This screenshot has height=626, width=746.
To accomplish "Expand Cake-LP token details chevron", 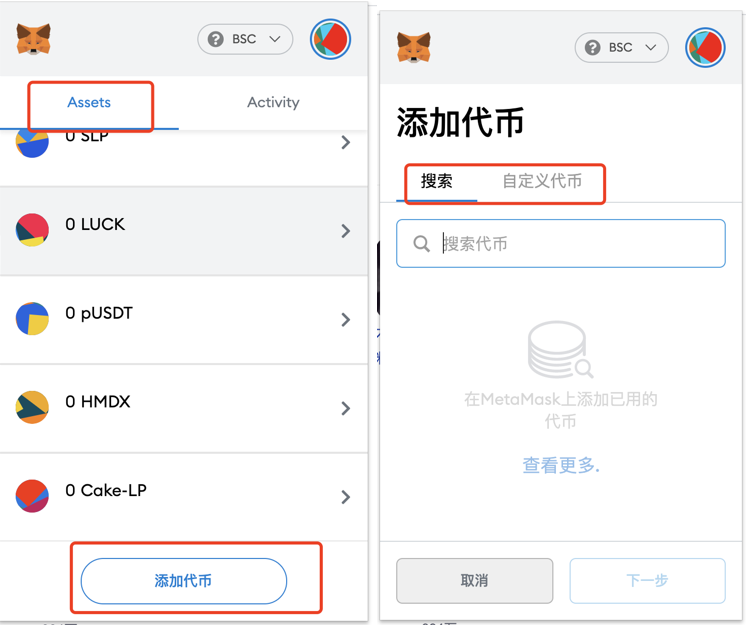I will click(x=346, y=497).
